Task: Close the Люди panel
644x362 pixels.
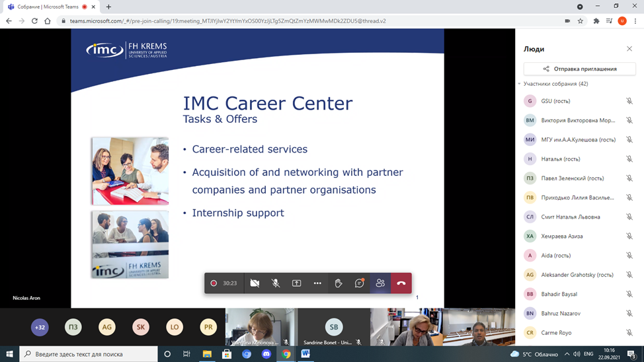Action: (629, 49)
